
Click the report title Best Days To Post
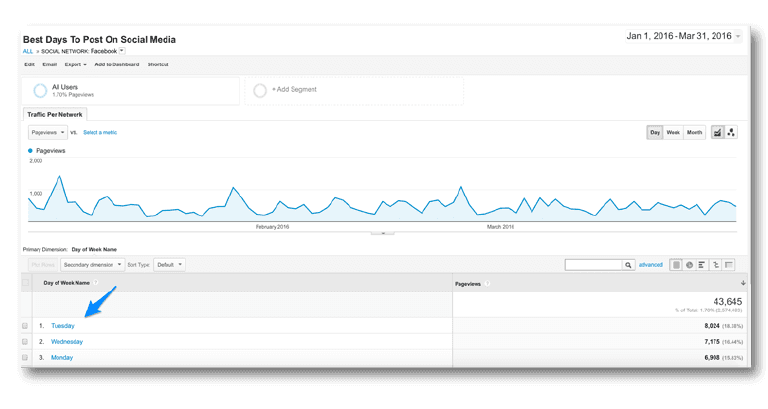click(99, 40)
